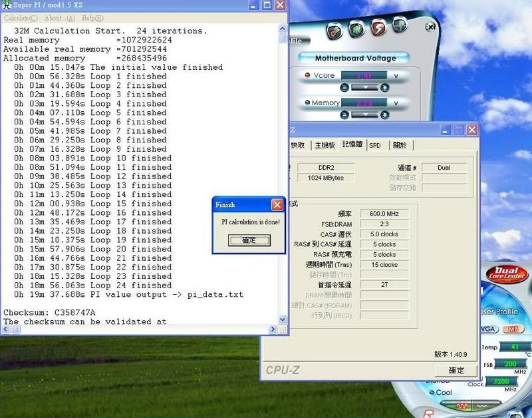The width and height of the screenshot is (532, 418).
Task: Click the Super PI title bar icon
Action: [6, 5]
